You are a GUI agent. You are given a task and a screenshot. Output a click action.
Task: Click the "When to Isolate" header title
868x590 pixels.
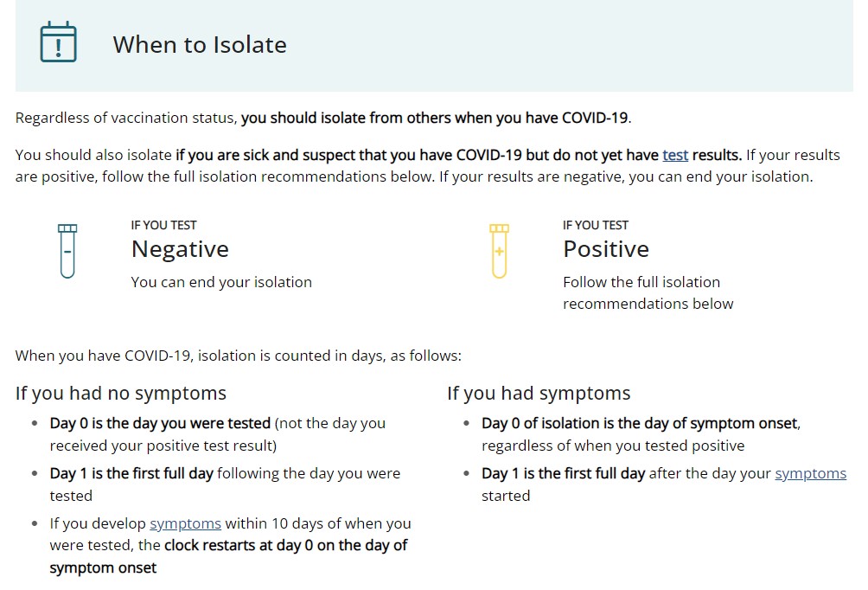(x=200, y=45)
